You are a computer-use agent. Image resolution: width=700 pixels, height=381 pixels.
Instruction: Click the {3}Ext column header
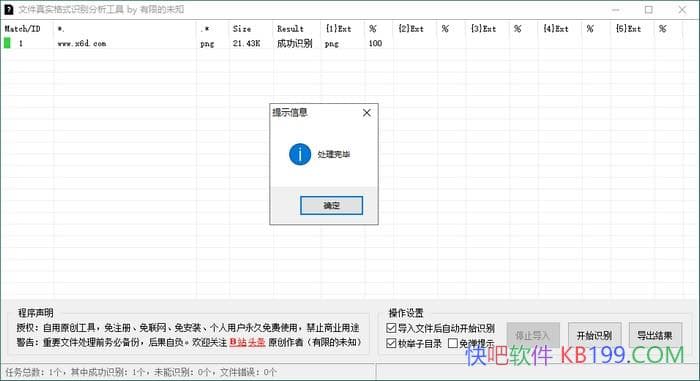pyautogui.click(x=483, y=29)
